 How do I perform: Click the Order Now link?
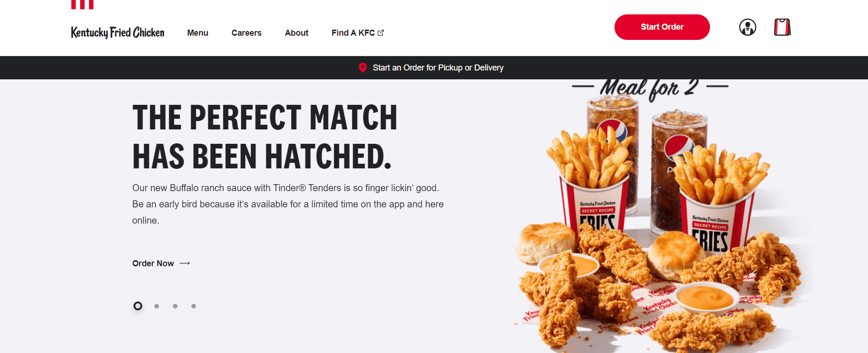tap(161, 263)
